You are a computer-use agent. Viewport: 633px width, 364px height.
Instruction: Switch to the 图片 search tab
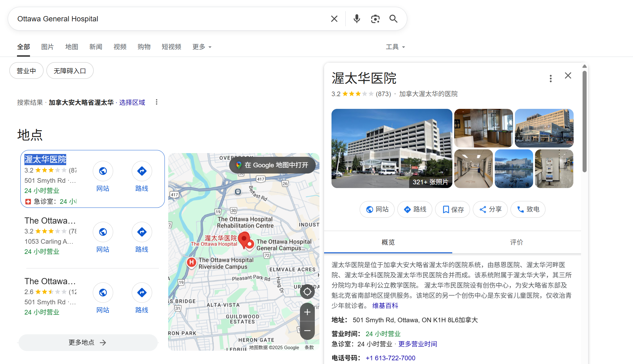(47, 47)
